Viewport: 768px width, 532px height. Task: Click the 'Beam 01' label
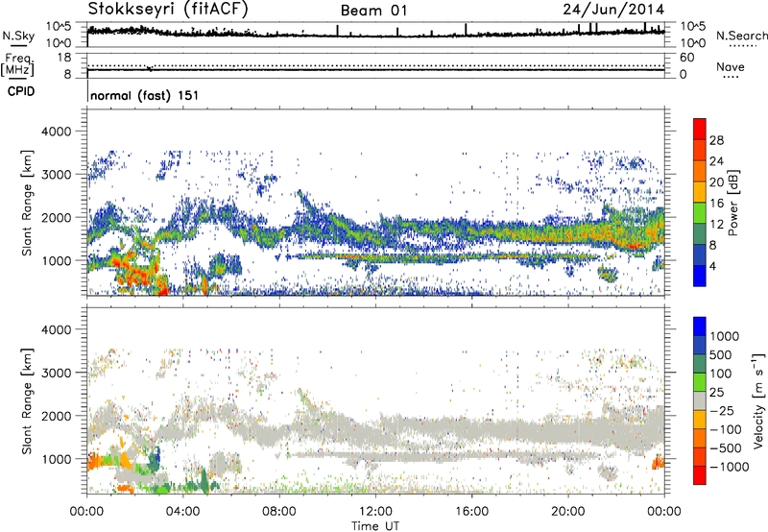pos(373,11)
